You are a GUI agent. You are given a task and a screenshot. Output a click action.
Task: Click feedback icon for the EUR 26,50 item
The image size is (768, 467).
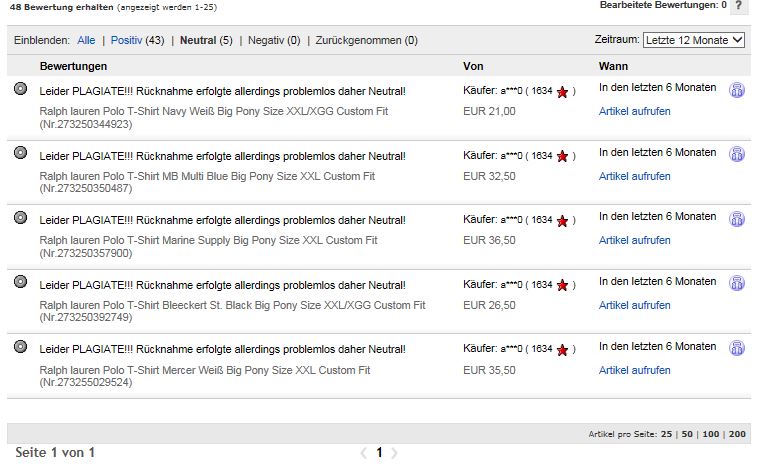click(737, 284)
